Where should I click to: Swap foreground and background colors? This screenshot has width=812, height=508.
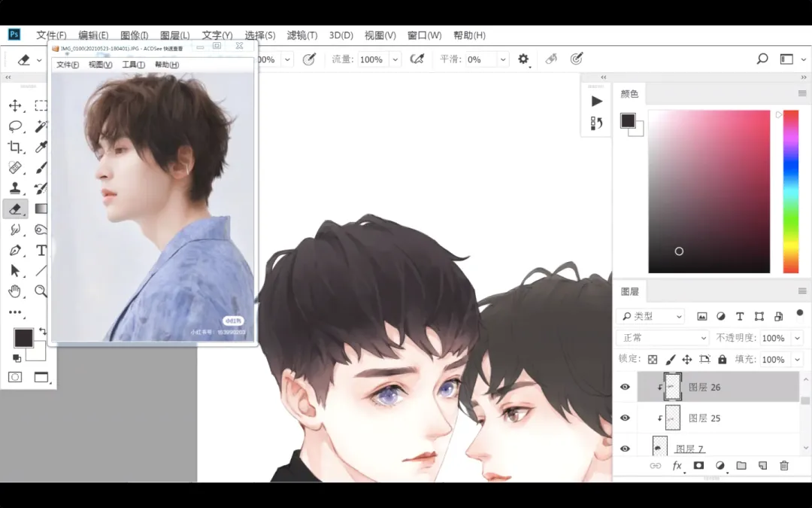click(42, 330)
